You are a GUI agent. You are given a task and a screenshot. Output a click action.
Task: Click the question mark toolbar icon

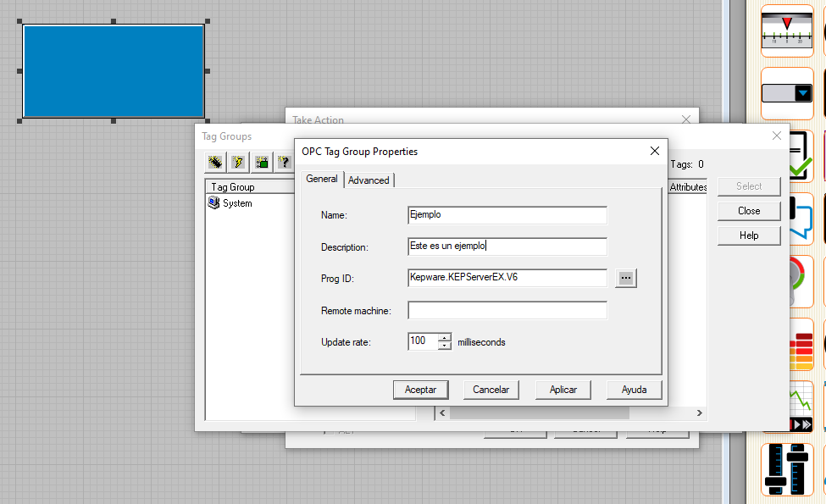pos(285,162)
